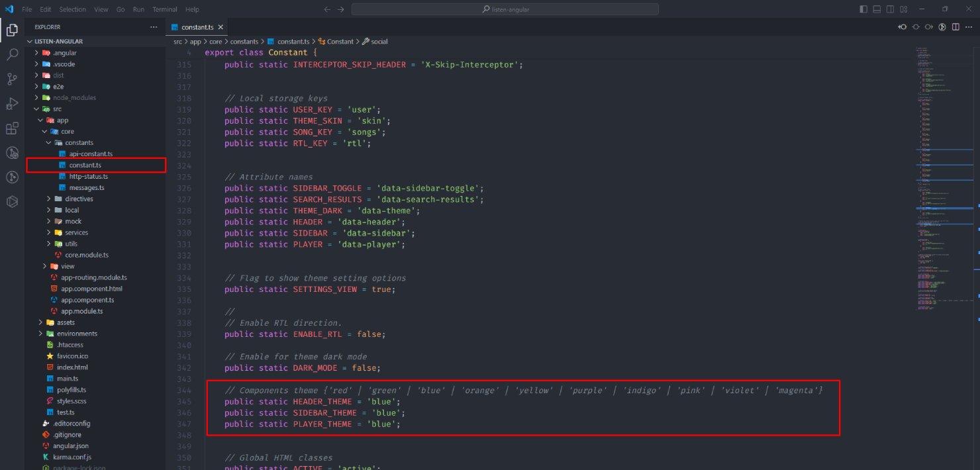This screenshot has height=470, width=980.
Task: Click 'core' in the breadcrumb path
Action: tap(216, 41)
